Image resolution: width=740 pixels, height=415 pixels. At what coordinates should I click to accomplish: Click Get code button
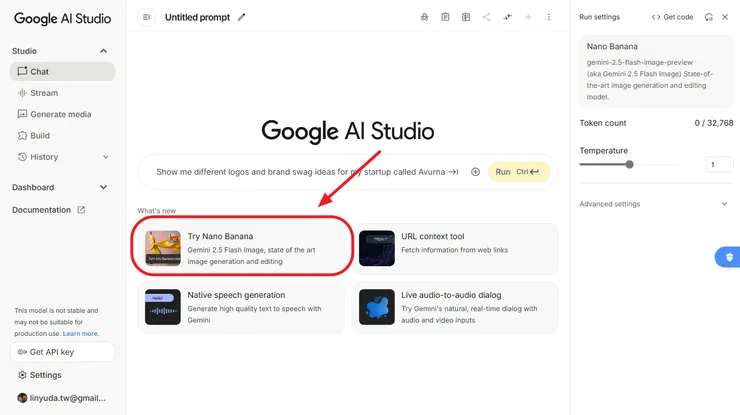672,17
